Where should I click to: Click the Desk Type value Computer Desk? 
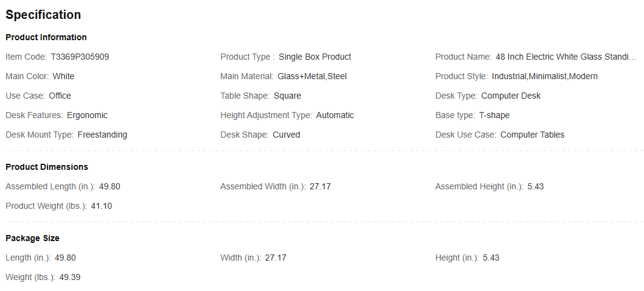pyautogui.click(x=511, y=96)
